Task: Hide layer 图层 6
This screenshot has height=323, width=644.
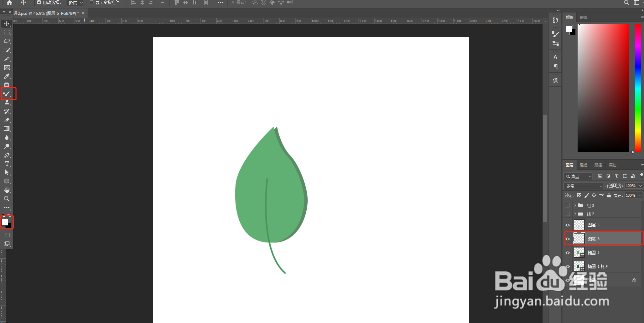Action: [x=568, y=239]
